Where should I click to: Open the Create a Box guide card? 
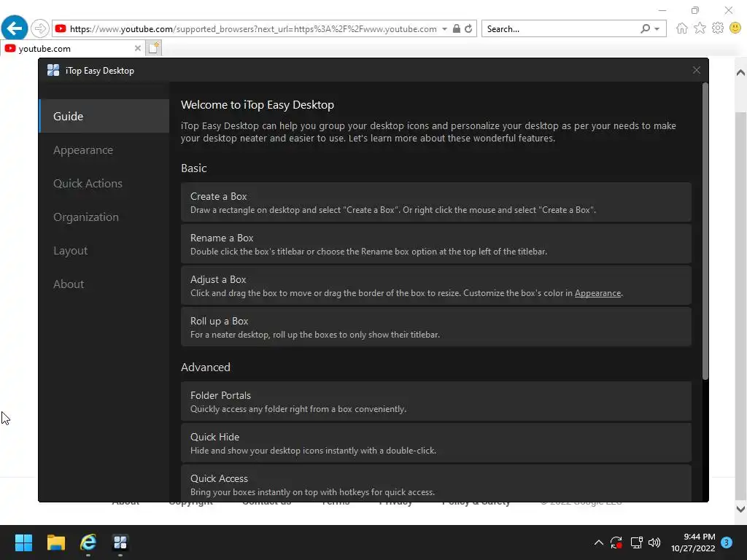click(436, 203)
